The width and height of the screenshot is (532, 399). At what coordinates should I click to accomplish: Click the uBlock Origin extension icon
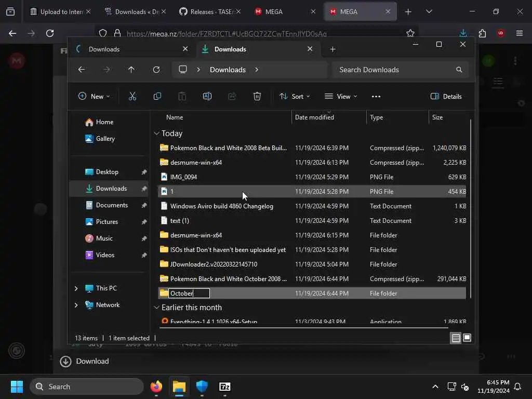point(500,33)
